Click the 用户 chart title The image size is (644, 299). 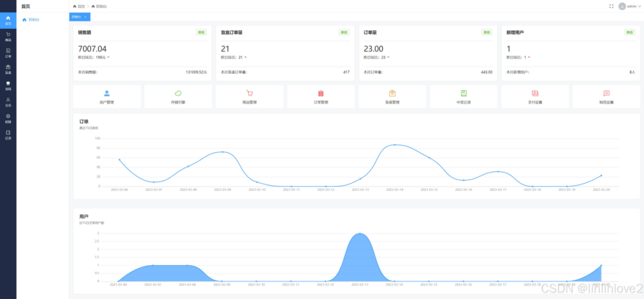tap(83, 216)
